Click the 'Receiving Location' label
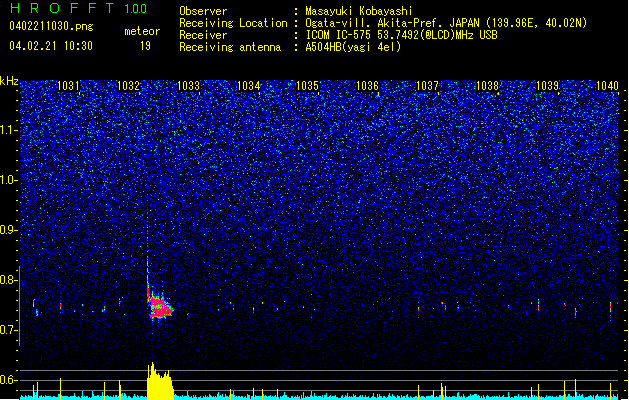 233,23
